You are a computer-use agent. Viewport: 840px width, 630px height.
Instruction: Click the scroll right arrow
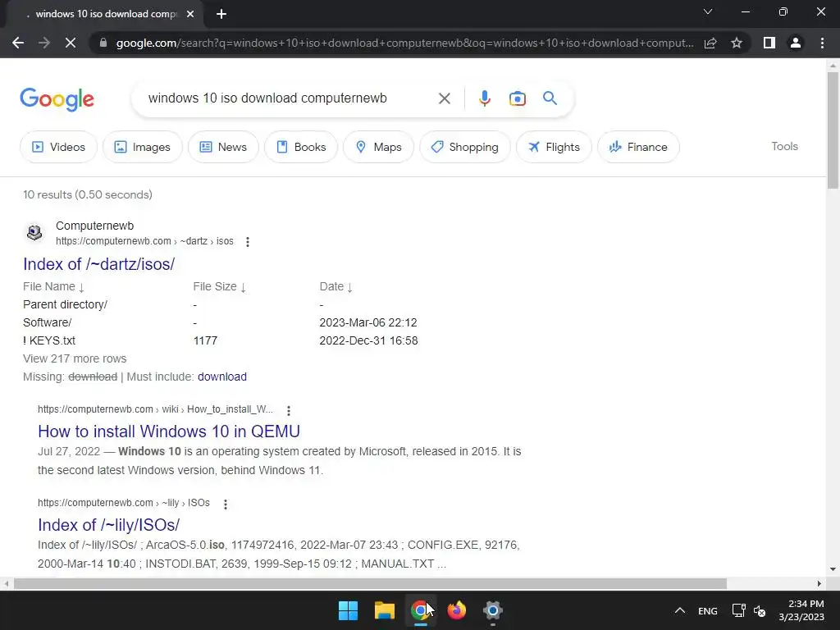coord(819,583)
